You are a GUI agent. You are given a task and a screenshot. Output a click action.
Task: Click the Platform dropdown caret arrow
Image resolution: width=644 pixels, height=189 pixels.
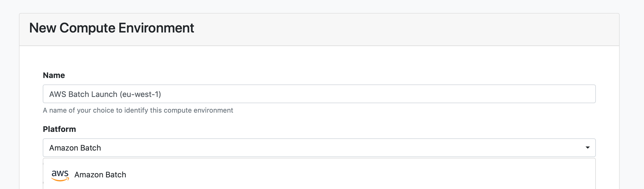coord(587,148)
